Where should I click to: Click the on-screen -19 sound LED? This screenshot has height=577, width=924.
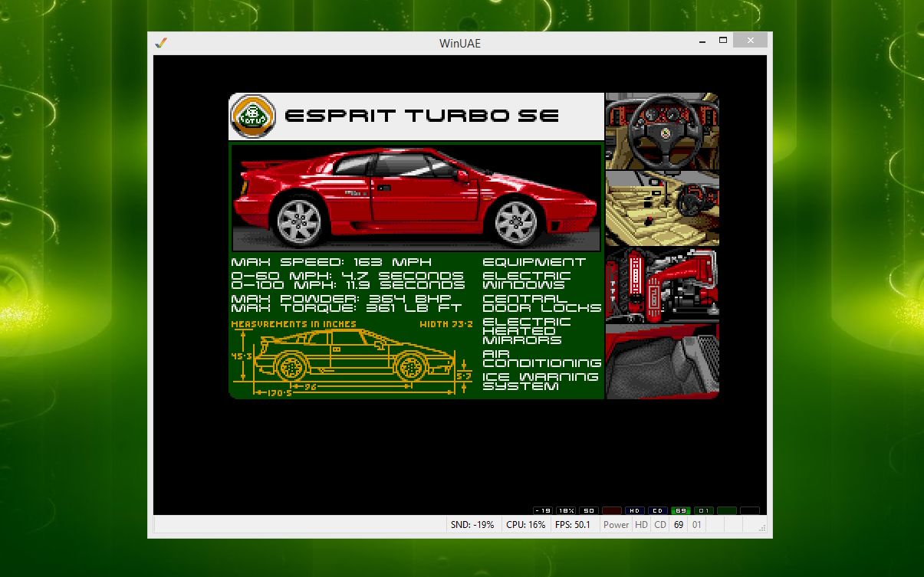[x=543, y=510]
